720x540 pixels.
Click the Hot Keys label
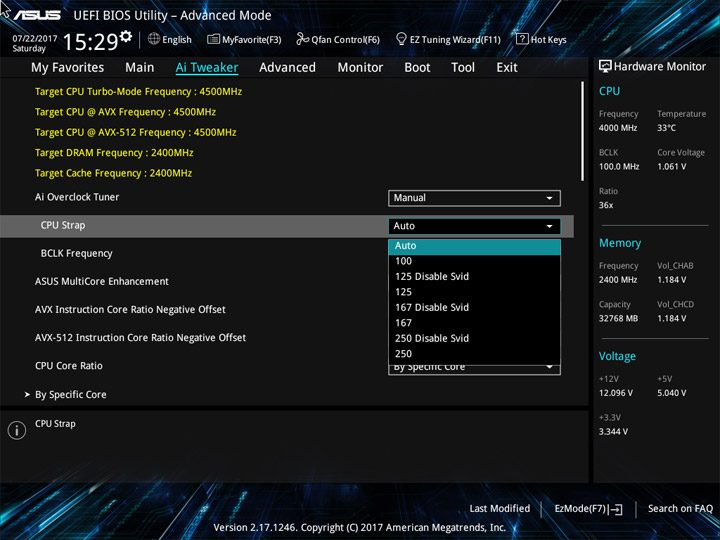549,40
